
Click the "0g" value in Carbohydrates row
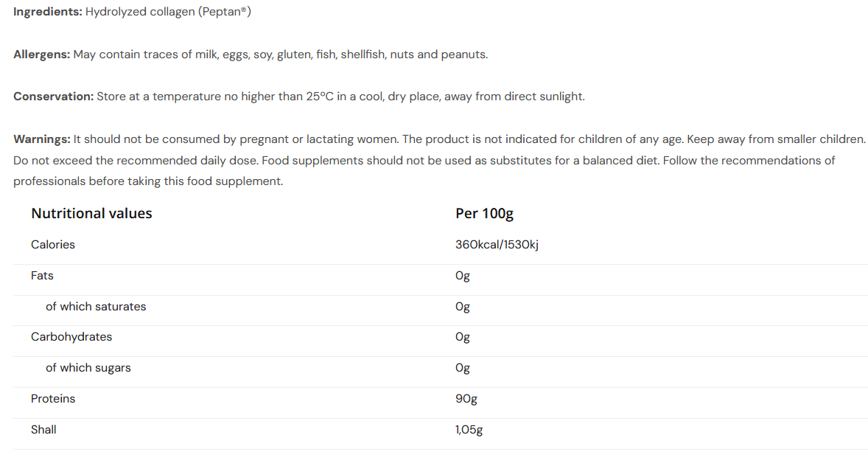[463, 337]
